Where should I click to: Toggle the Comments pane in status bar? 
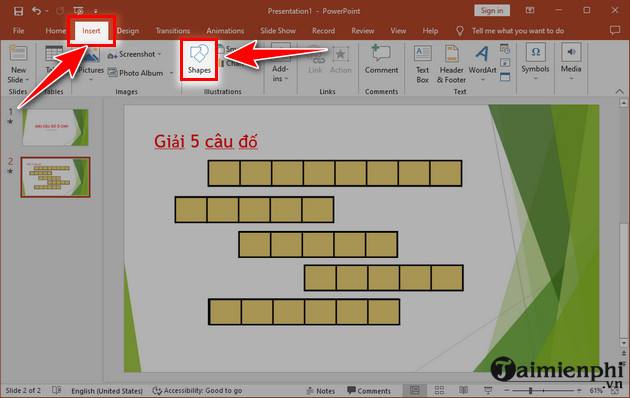[x=369, y=390]
